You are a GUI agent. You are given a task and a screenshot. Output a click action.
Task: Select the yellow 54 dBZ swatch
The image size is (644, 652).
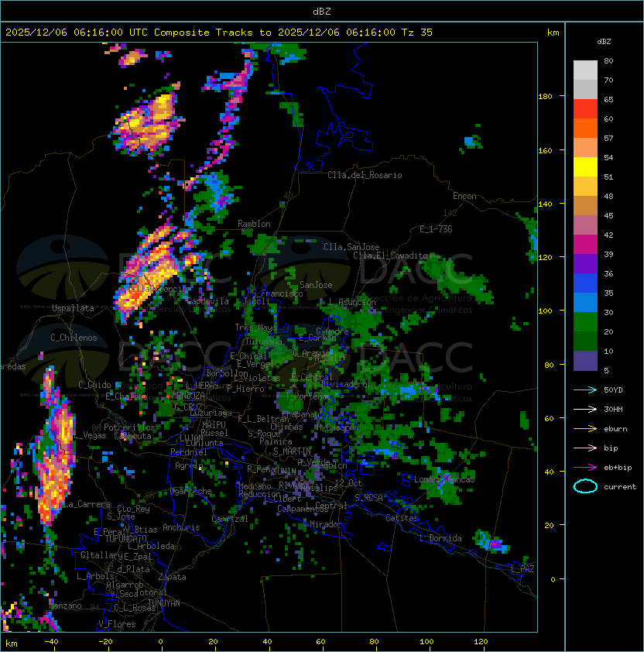pyautogui.click(x=585, y=166)
